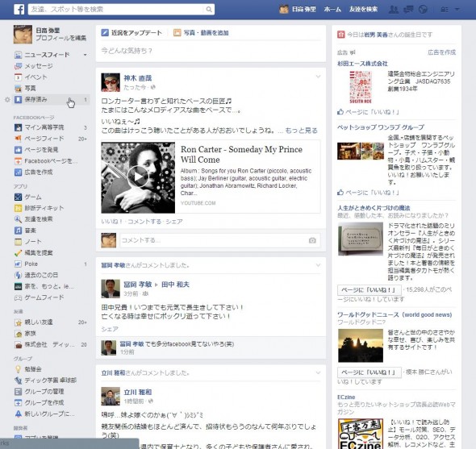476x449 pixels.
Task: Open the Ron Carter - Someday My Prince Will Come link
Action: pos(241,155)
